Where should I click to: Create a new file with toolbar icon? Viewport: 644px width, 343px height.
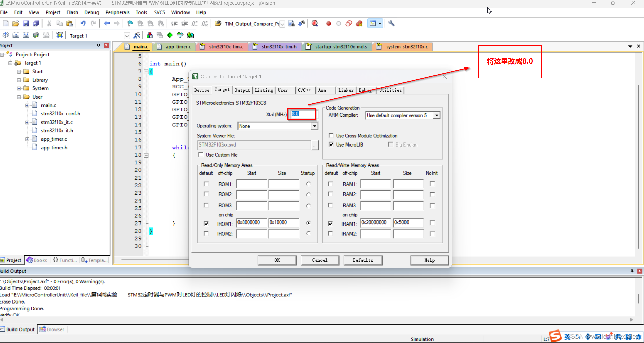pos(6,23)
